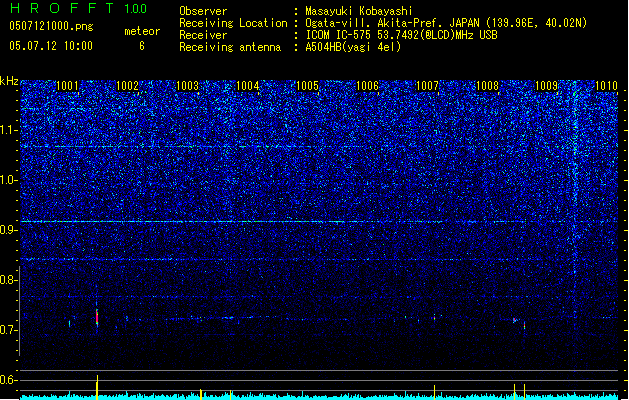629x400 pixels.
Task: Click the 1006 time axis label
Action: tap(367, 86)
